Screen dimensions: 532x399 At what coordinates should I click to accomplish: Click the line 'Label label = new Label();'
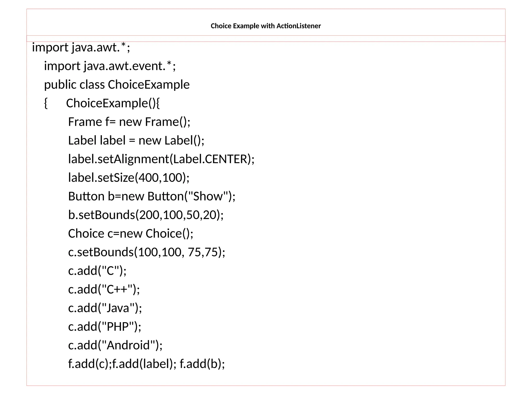coord(136,141)
